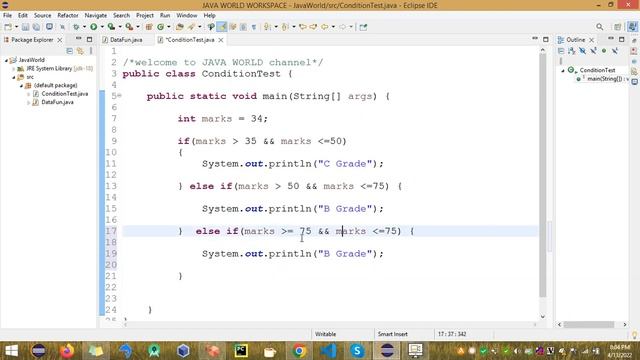Viewport: 640px width, 360px height.
Task: Toggle Hide Static Members in the Outline toolbar
Action: (x=593, y=51)
